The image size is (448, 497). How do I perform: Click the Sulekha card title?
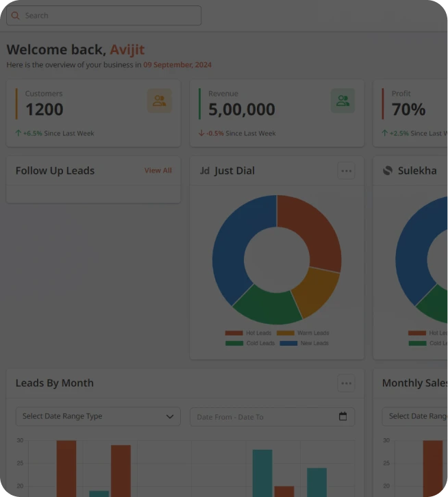point(417,170)
